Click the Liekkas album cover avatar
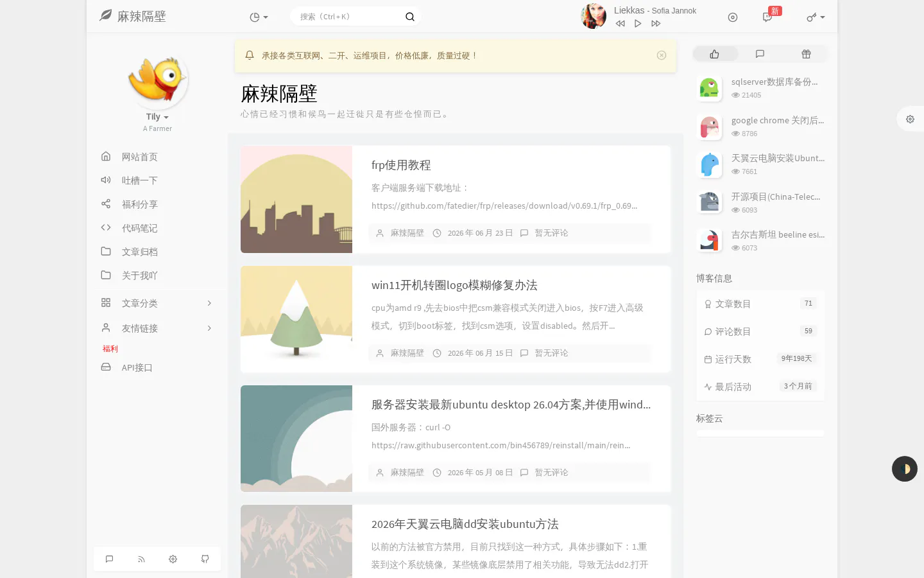Screen dimensions: 924x578 (594, 17)
